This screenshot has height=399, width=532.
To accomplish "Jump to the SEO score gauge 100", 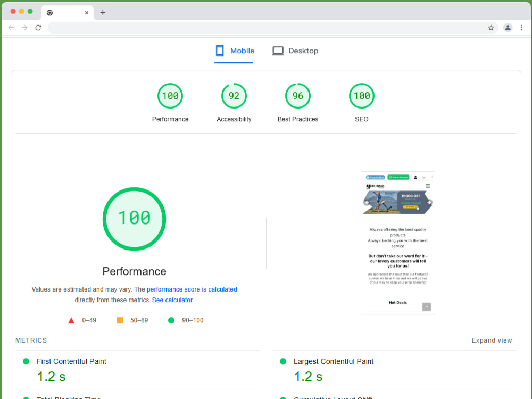I will (x=362, y=96).
